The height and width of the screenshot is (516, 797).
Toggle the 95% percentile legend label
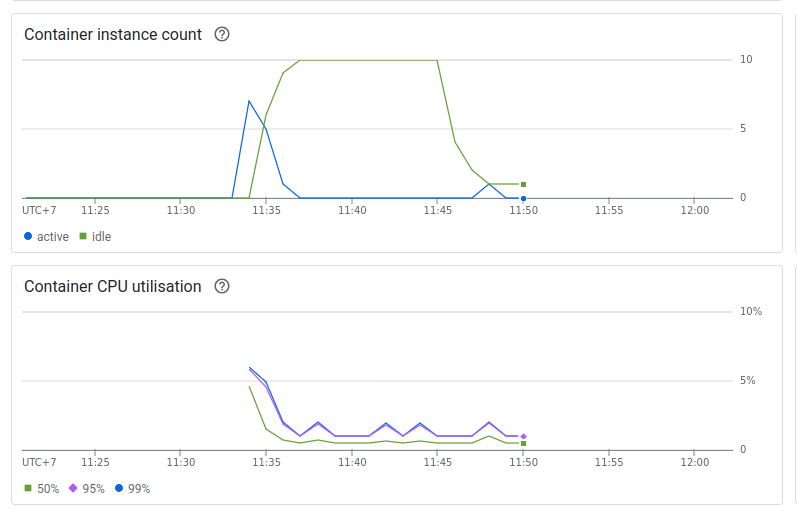[x=93, y=489]
